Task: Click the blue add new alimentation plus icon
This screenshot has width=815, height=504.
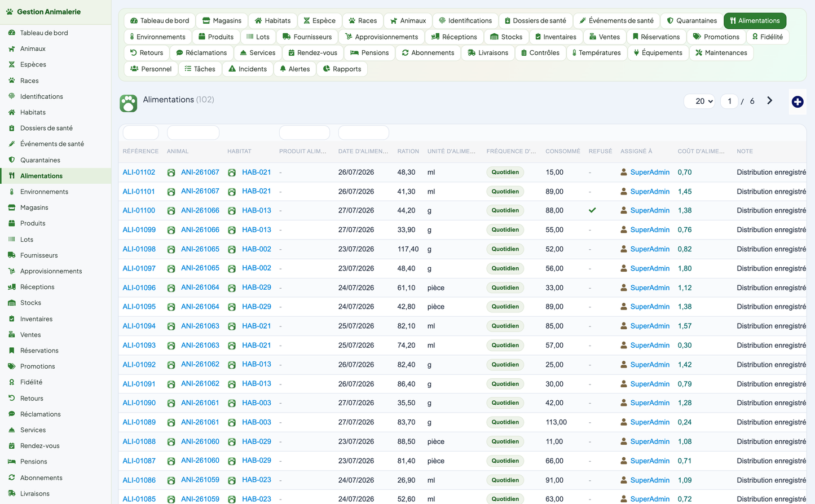Action: click(x=797, y=101)
